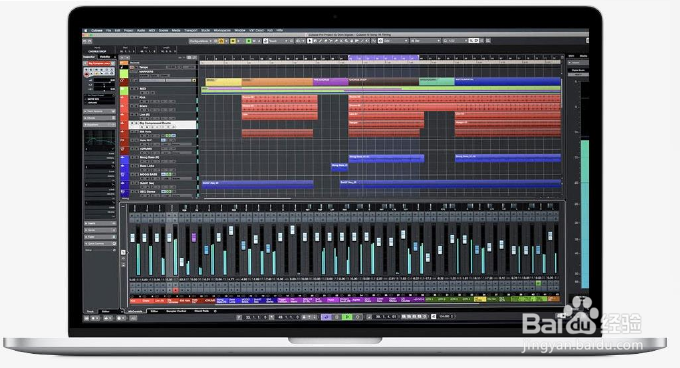Screen dimensions: 680x368
Task: Open the MIDI menu
Action: point(152,30)
